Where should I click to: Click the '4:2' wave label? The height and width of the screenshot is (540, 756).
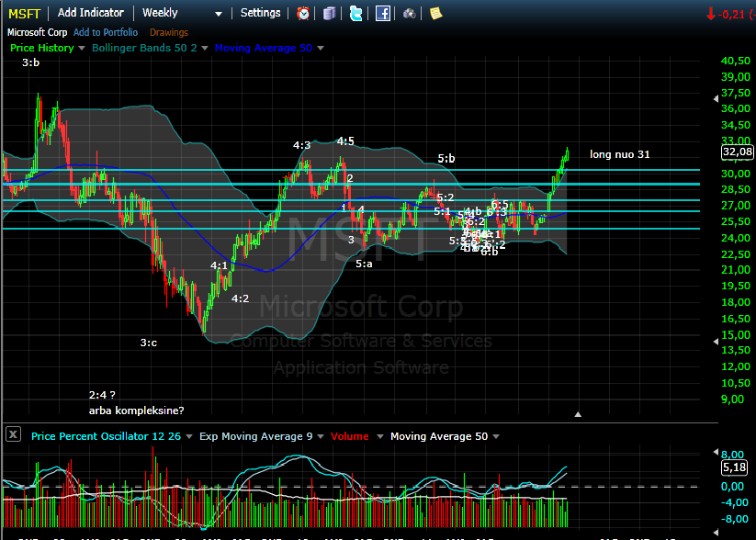click(x=240, y=298)
